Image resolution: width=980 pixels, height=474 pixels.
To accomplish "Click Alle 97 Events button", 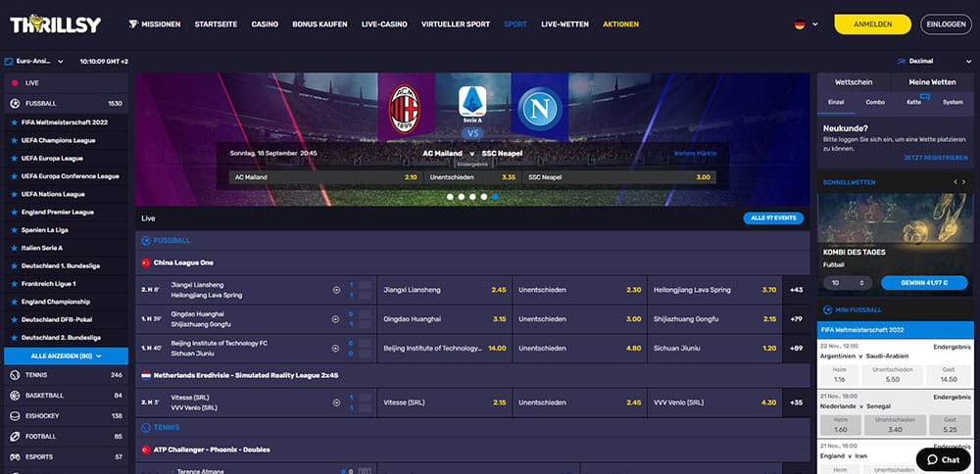I will [773, 218].
